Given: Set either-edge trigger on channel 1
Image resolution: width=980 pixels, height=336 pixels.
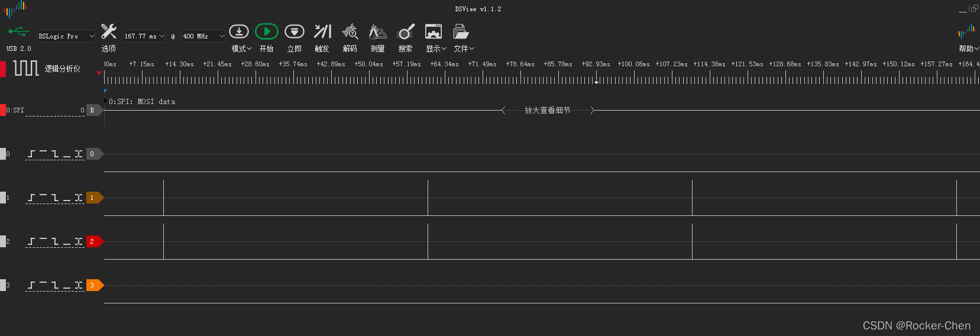Looking at the screenshot, I should coord(79,198).
